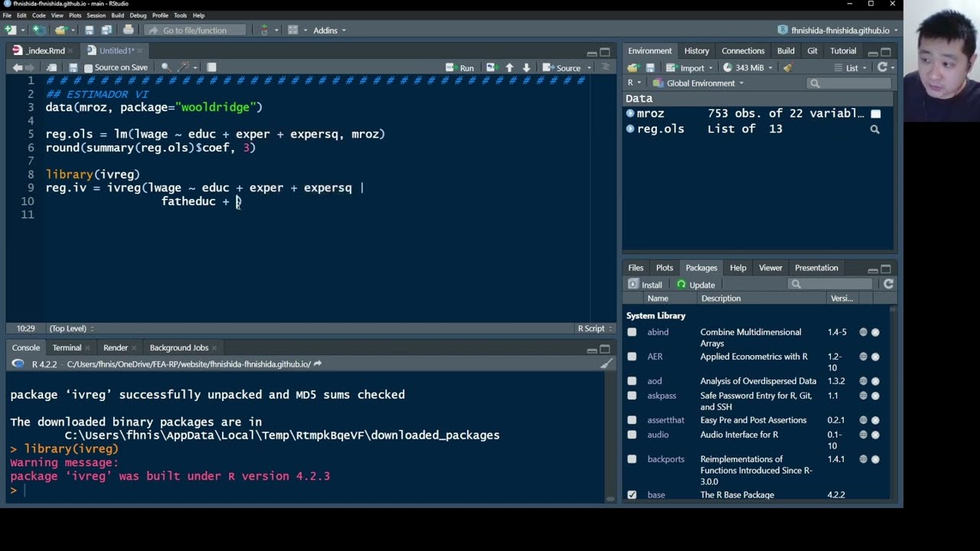Open an existing file from the toolbar
980x551 pixels.
tap(60, 31)
